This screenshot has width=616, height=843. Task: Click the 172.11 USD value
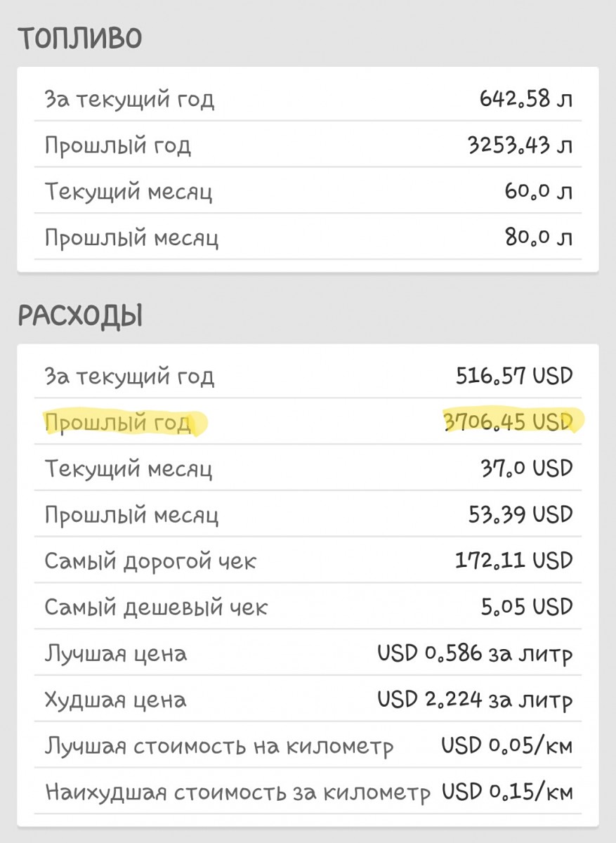coord(514,561)
